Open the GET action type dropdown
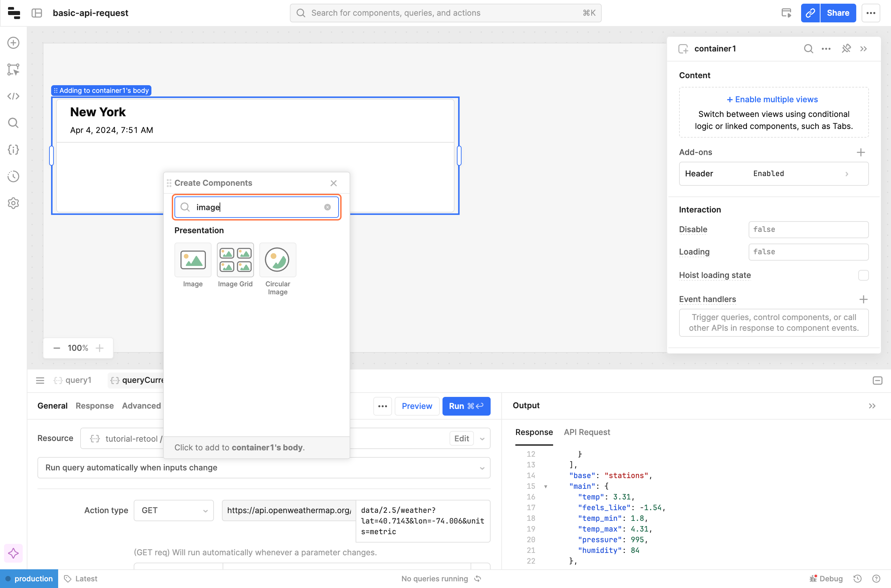 pos(173,510)
